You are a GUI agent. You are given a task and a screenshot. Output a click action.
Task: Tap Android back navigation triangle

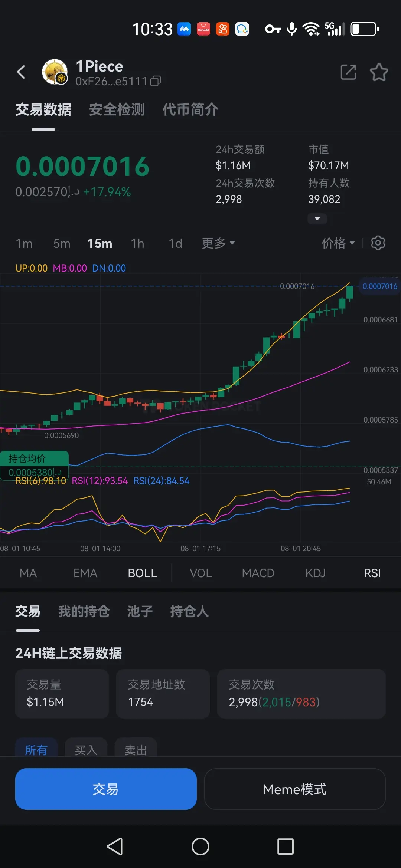click(x=115, y=846)
